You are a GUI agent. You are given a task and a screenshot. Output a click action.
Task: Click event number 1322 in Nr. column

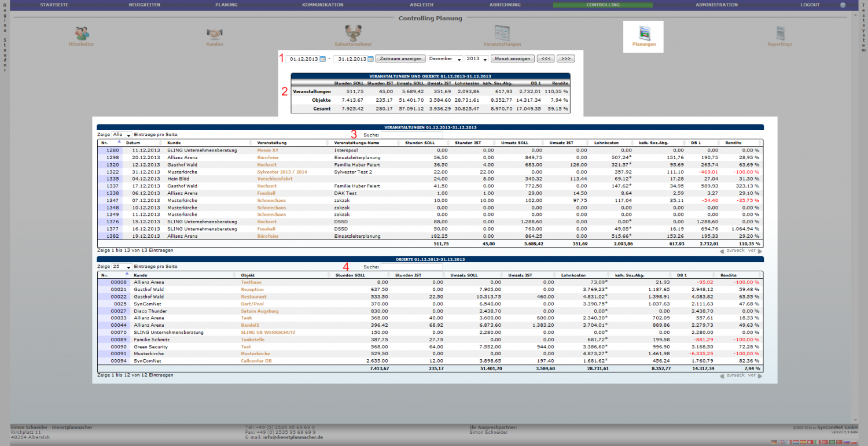(x=113, y=172)
